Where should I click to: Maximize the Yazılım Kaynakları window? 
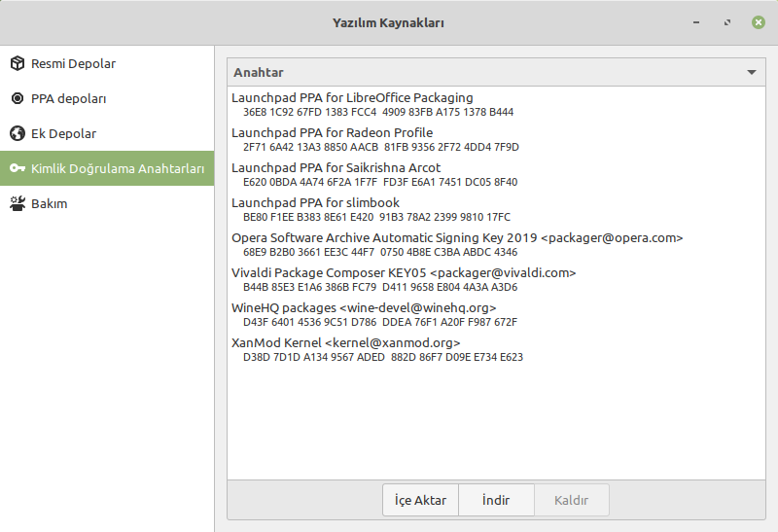pyautogui.click(x=727, y=22)
